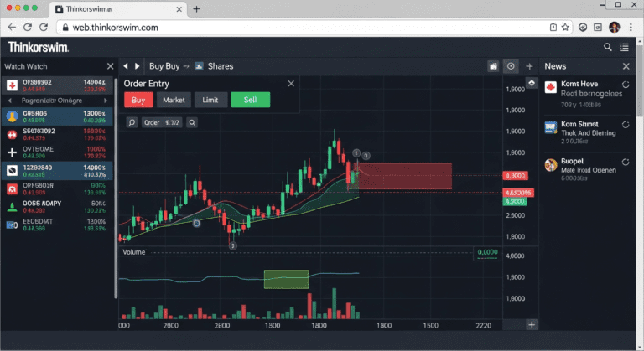
Task: Click the search icon right of Order
Action: click(192, 122)
